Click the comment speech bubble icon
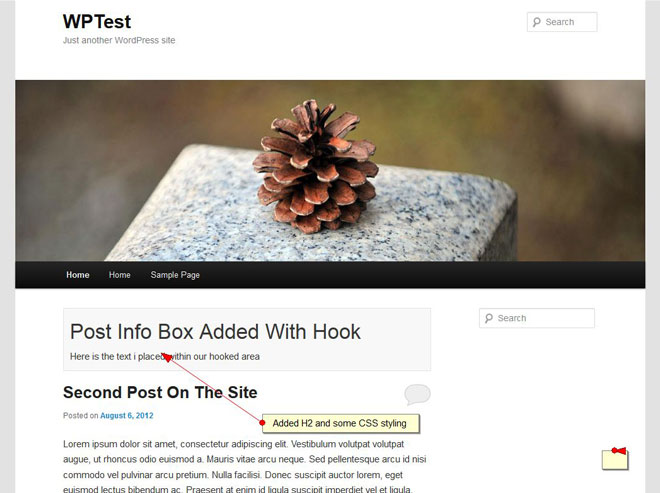This screenshot has height=493, width=660. pos(417,394)
